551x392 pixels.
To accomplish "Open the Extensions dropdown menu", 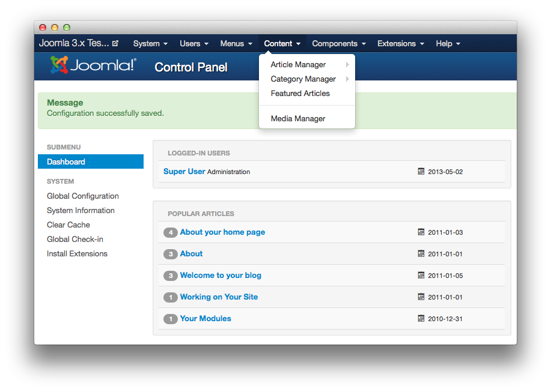I will click(401, 43).
